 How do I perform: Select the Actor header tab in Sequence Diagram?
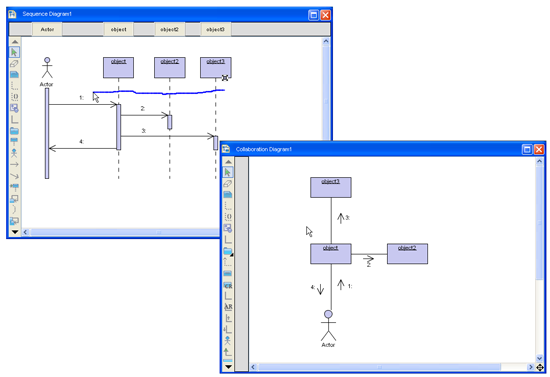coord(47,29)
